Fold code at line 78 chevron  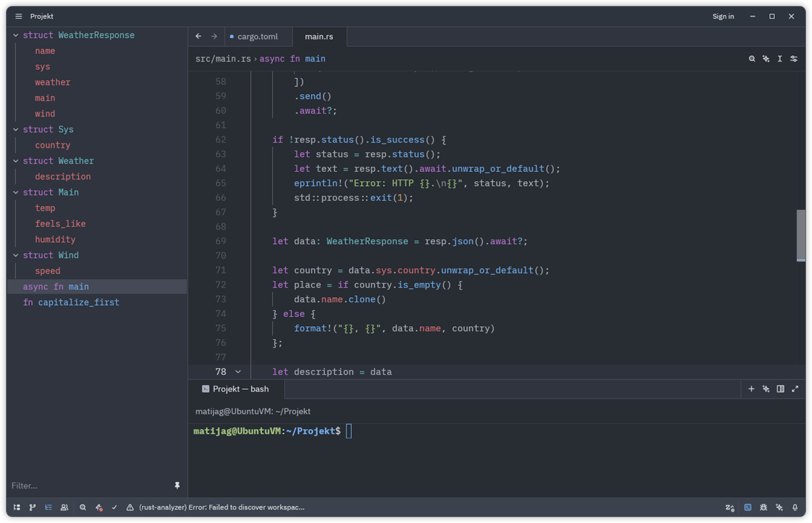point(238,372)
